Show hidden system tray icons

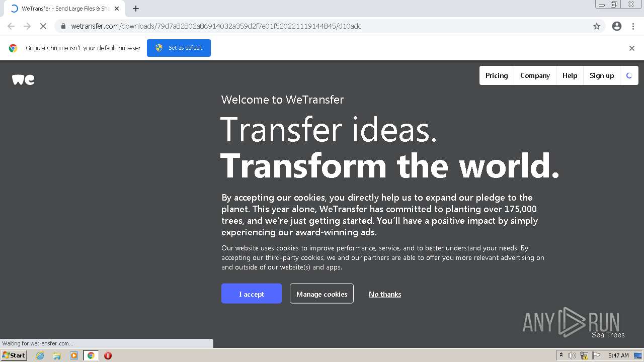coord(561,355)
